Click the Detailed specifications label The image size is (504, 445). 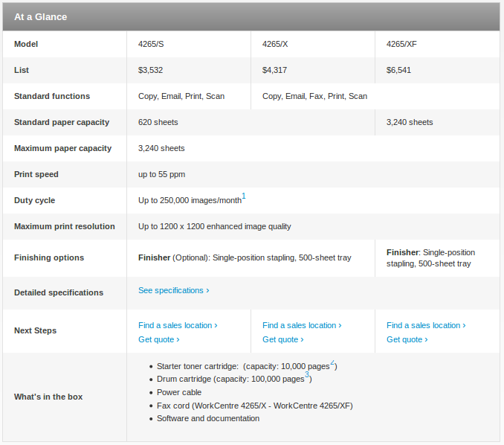click(59, 292)
